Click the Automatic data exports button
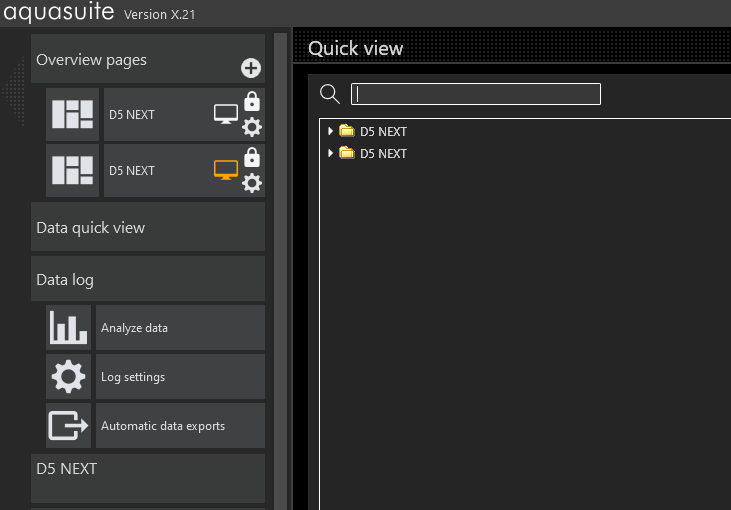The height and width of the screenshot is (510, 731). [x=180, y=426]
